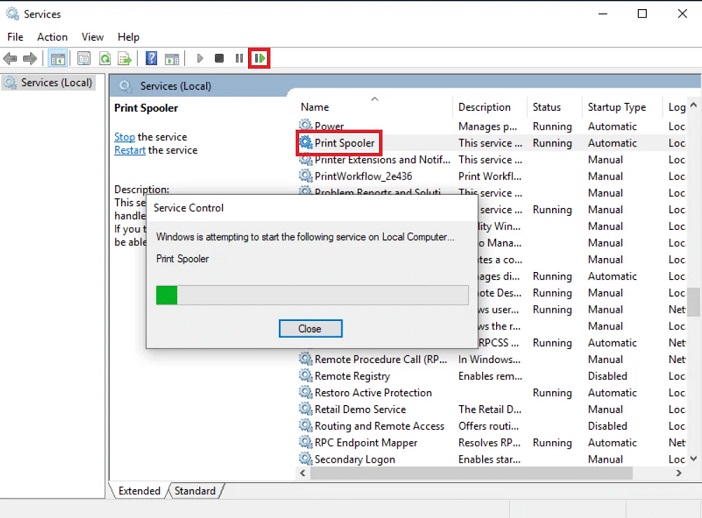Open the Properties toolbar icon
The width and height of the screenshot is (702, 518).
click(84, 58)
